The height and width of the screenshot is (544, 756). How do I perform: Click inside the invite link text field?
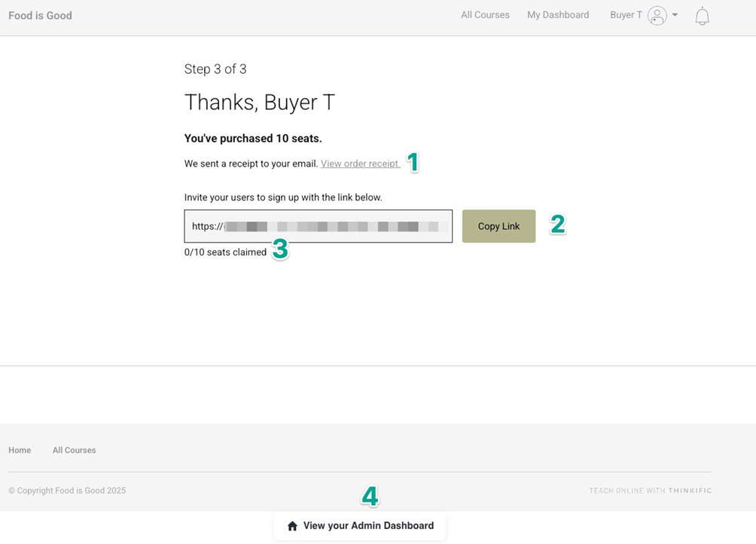[318, 226]
